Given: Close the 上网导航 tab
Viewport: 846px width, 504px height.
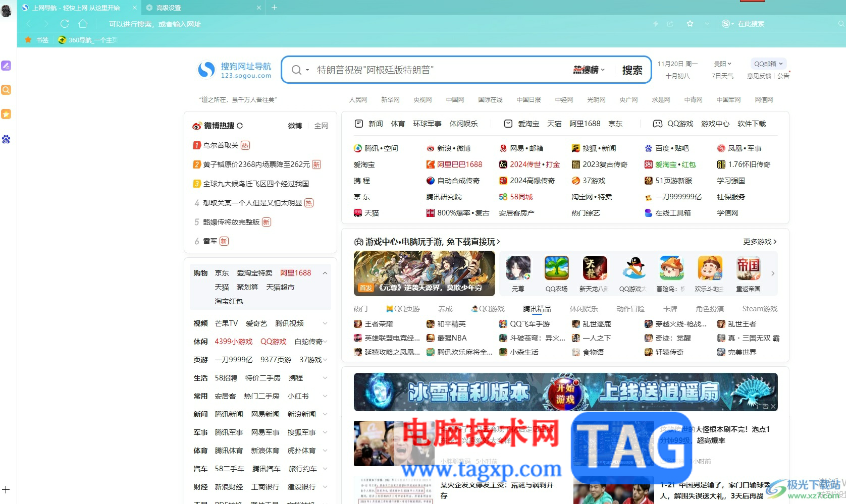Looking at the screenshot, I should (135, 8).
